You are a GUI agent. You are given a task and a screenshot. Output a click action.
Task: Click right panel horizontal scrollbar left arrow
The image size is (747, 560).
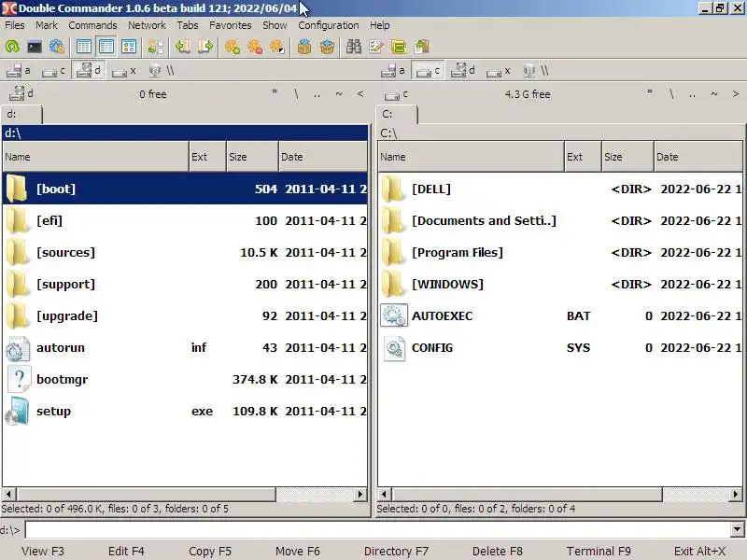[x=384, y=495]
